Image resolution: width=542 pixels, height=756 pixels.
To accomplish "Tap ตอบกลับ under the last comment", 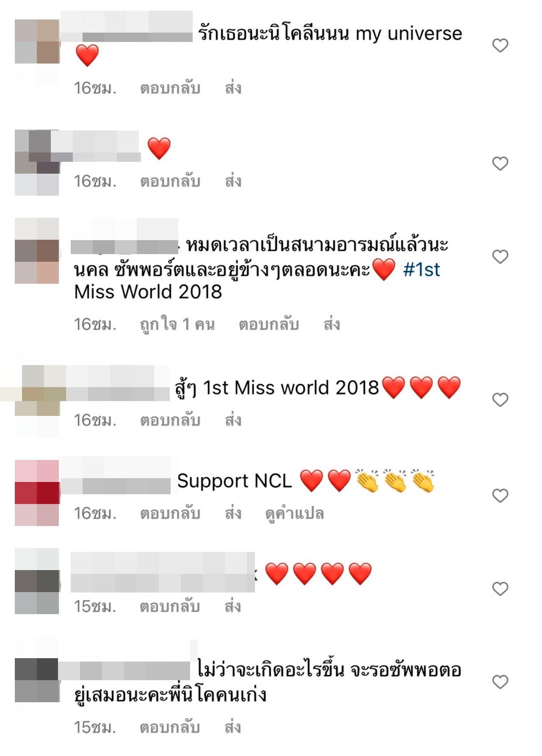I will click(x=170, y=727).
